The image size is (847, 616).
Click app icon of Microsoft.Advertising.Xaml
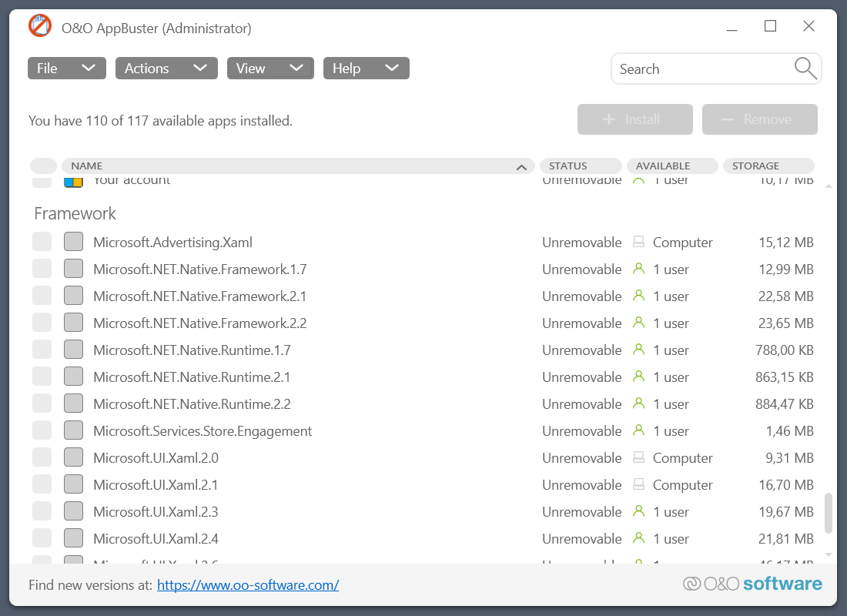73,242
